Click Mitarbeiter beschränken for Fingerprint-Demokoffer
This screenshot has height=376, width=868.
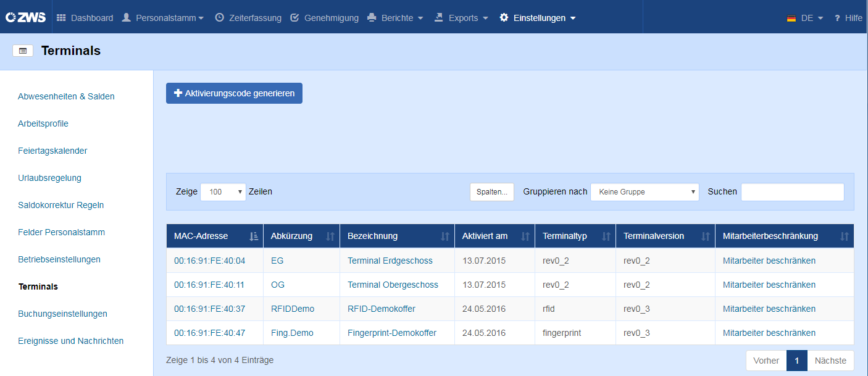[769, 333]
